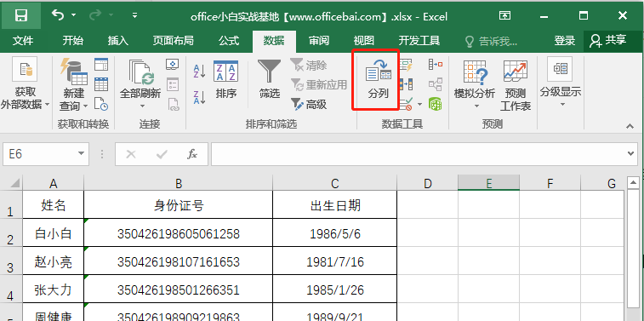
Task: Click the Manage Data Model icon
Action: click(436, 104)
